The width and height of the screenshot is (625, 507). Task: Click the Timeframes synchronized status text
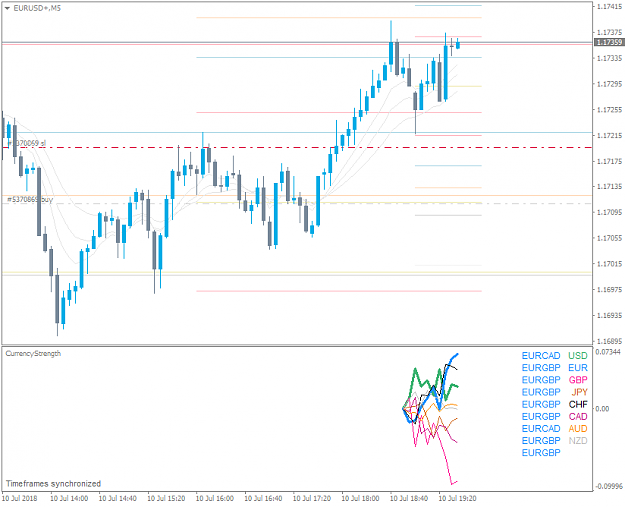point(53,483)
